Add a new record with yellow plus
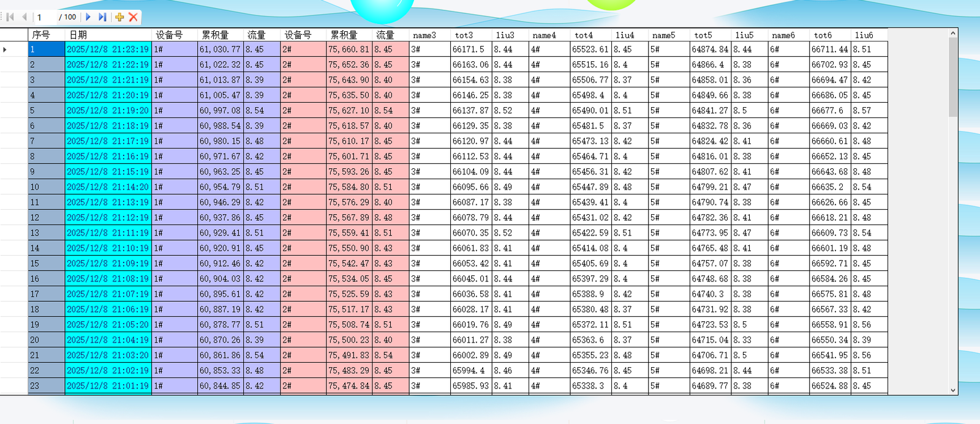Viewport: 980px width, 424px height. (119, 17)
